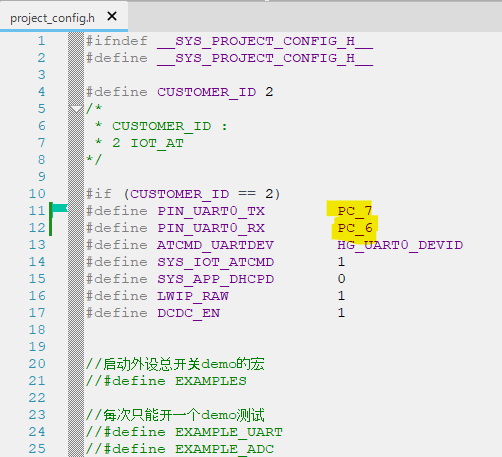Image resolution: width=502 pixels, height=457 pixels.
Task: Click the green bookmark flag on line 11
Action: [60, 208]
